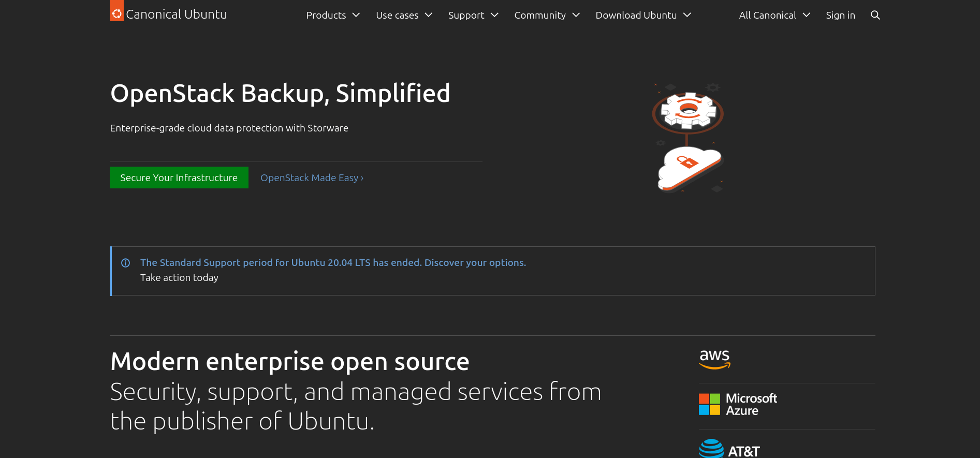Image resolution: width=980 pixels, height=458 pixels.
Task: Expand the Products dropdown chevron
Action: (x=356, y=15)
